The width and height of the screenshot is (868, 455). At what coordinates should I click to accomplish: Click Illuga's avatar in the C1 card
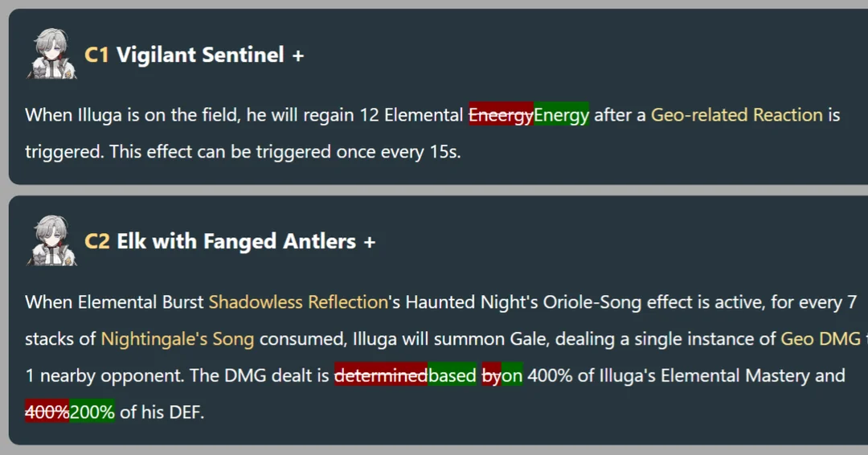(x=51, y=54)
